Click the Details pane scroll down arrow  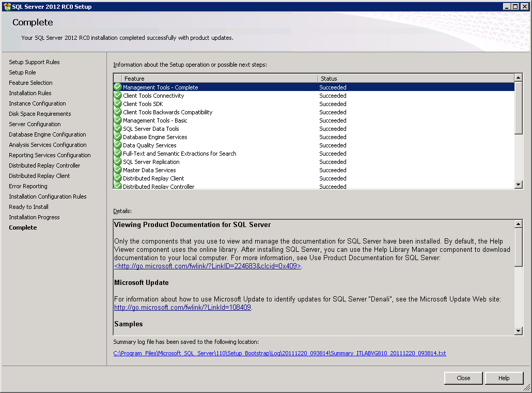(519, 330)
